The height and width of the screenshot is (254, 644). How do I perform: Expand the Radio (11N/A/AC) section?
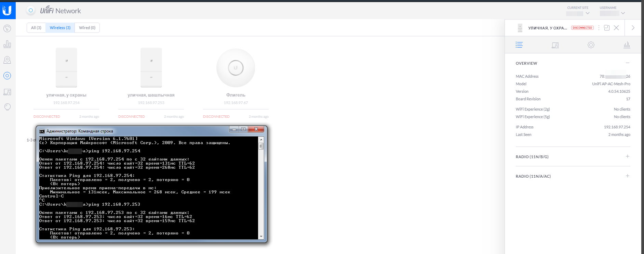coord(628,176)
